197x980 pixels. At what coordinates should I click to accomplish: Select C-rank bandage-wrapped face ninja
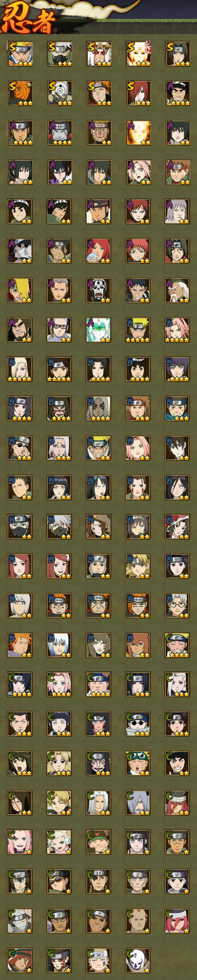coord(20,921)
